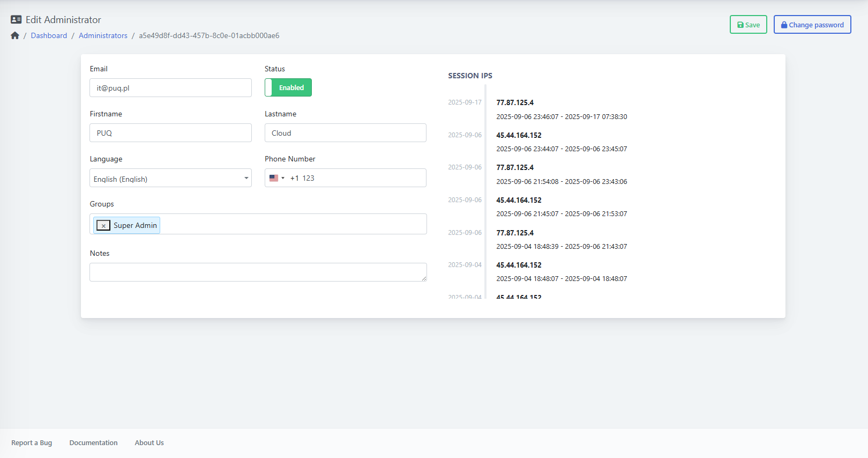Click the Edit Administrator ID card icon
The width and height of the screenshot is (868, 458).
point(16,20)
